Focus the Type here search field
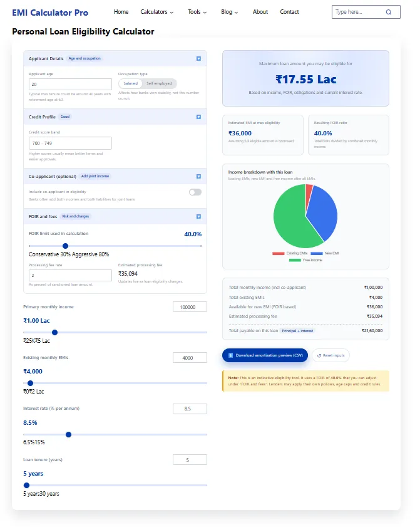This screenshot has width=420, height=527. pyautogui.click(x=359, y=12)
